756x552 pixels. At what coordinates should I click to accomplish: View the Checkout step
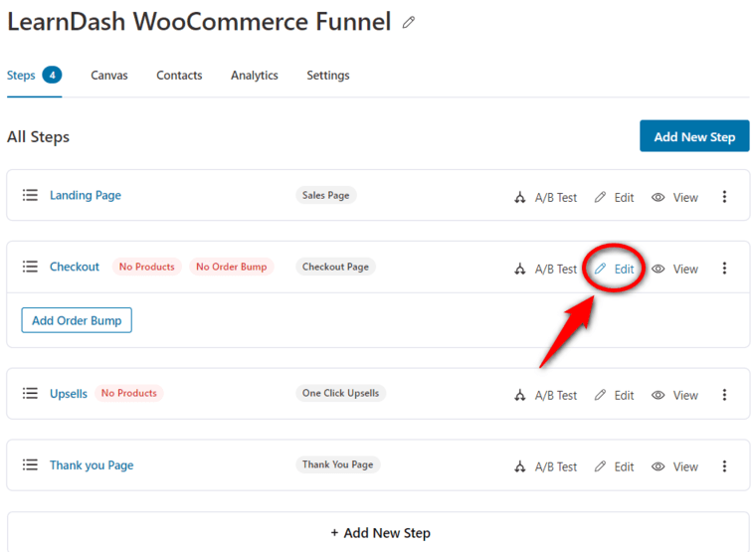(x=674, y=269)
